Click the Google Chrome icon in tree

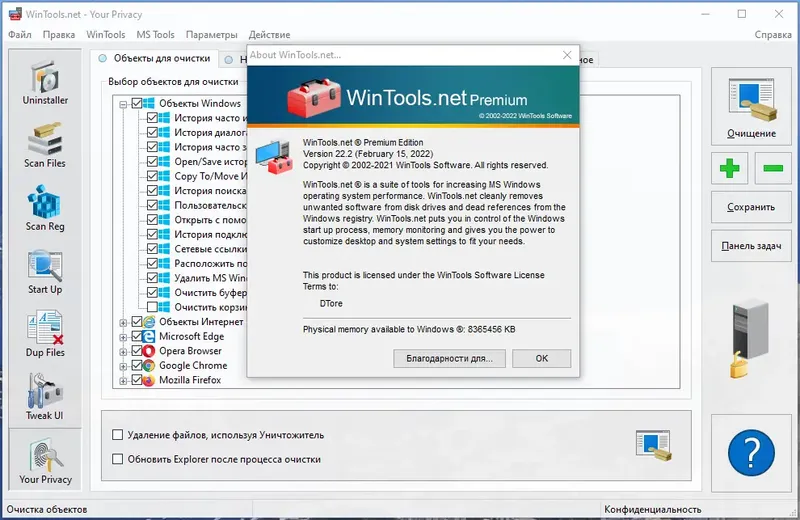[x=148, y=365]
